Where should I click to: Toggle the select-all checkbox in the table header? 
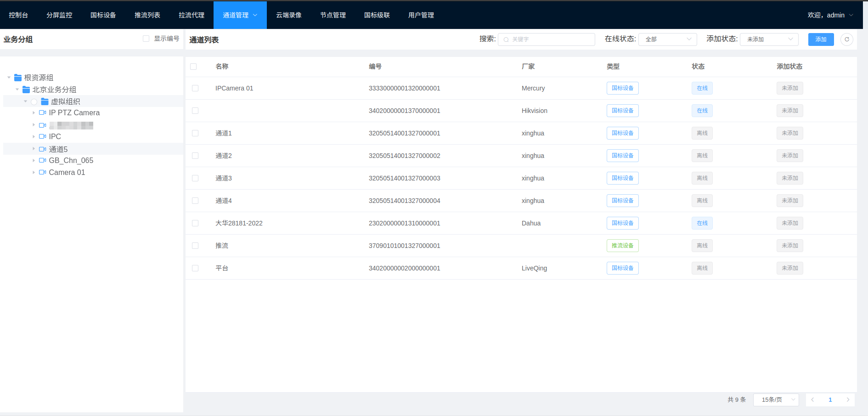(x=193, y=67)
